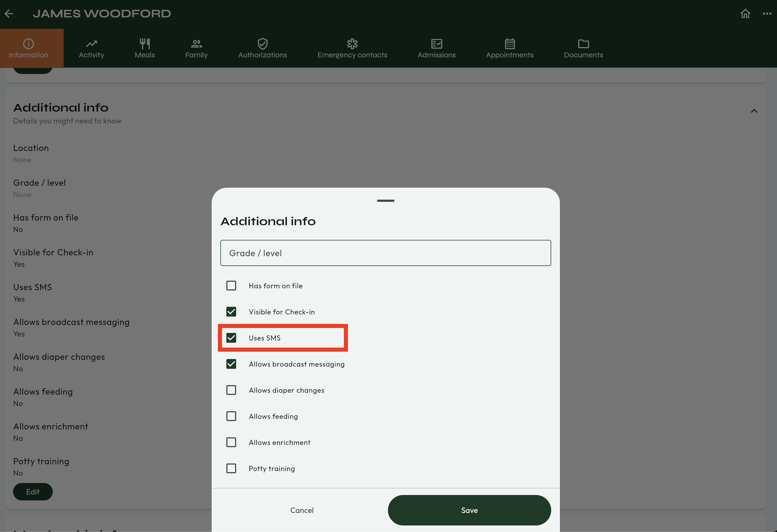Open Authorizations shield icon tab
This screenshot has width=777, height=532.
pos(263,48)
